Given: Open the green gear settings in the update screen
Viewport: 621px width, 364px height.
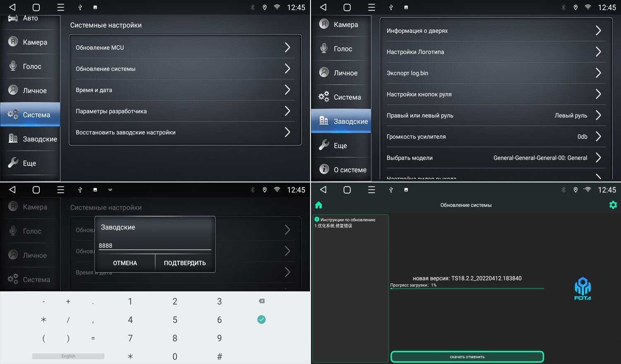Looking at the screenshot, I should coord(613,205).
